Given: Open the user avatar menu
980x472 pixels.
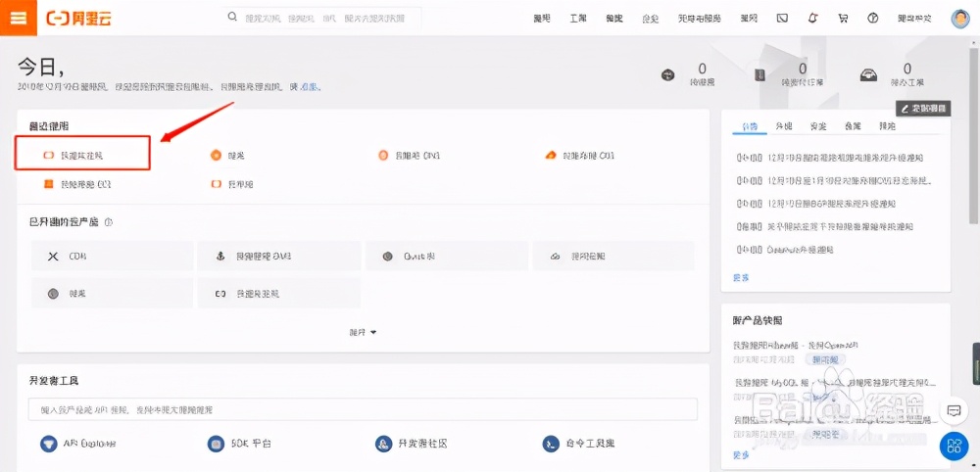Looking at the screenshot, I should pyautogui.click(x=960, y=18).
